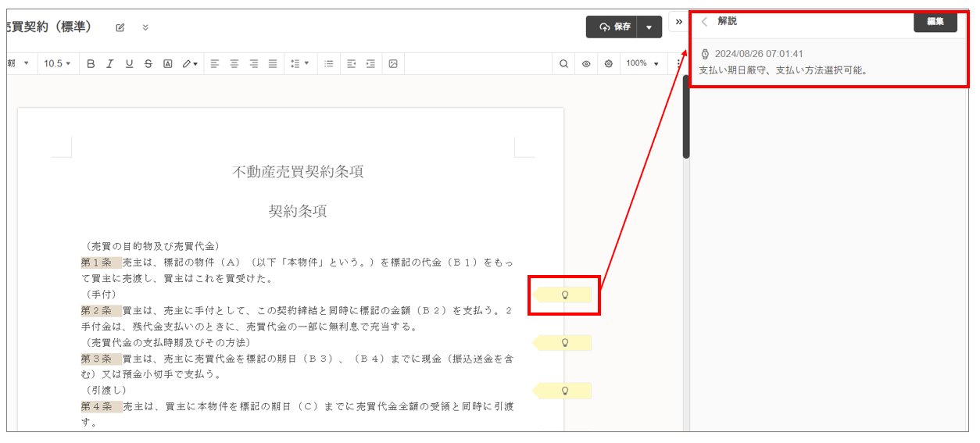Click the edit title pencil icon
The image size is (980, 443).
(120, 27)
